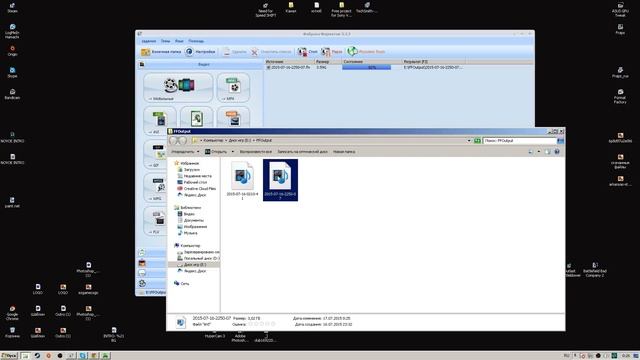Open Format Factory Settings (Настройки)
The height and width of the screenshot is (360, 640).
tap(200, 52)
